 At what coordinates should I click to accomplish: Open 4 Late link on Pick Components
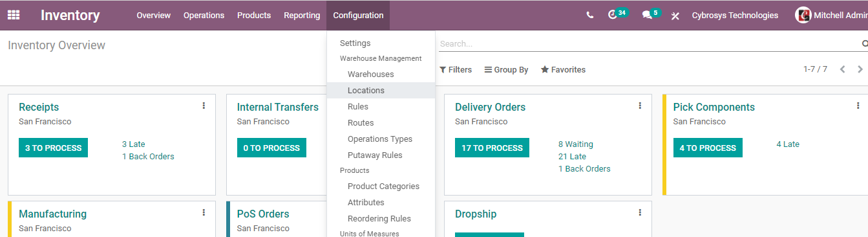[788, 144]
